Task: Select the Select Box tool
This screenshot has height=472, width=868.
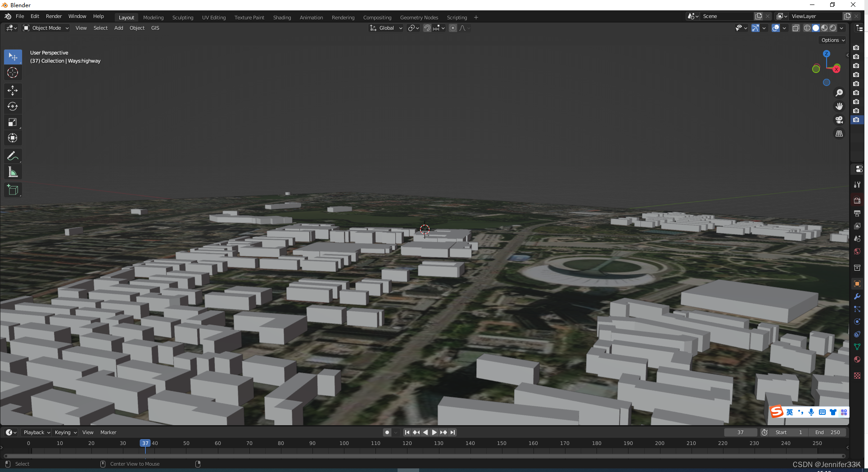Action: 13,57
